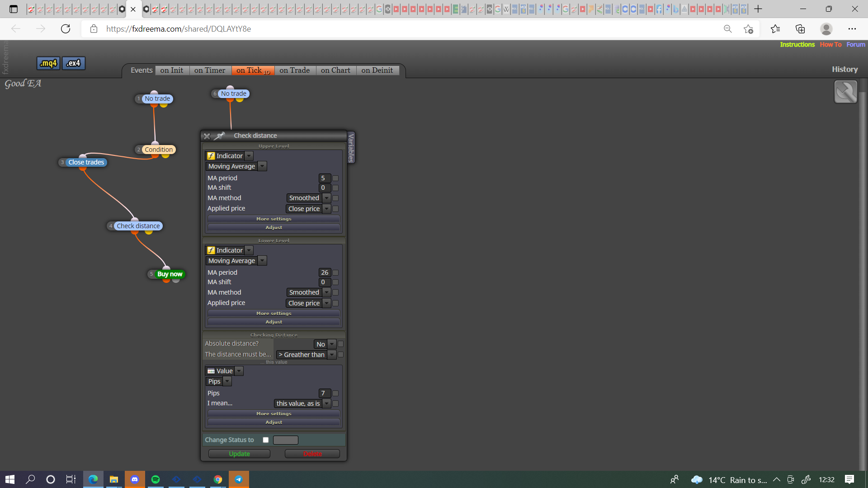The width and height of the screenshot is (868, 488).
Task: Open a new browser tab
Action: (758, 9)
